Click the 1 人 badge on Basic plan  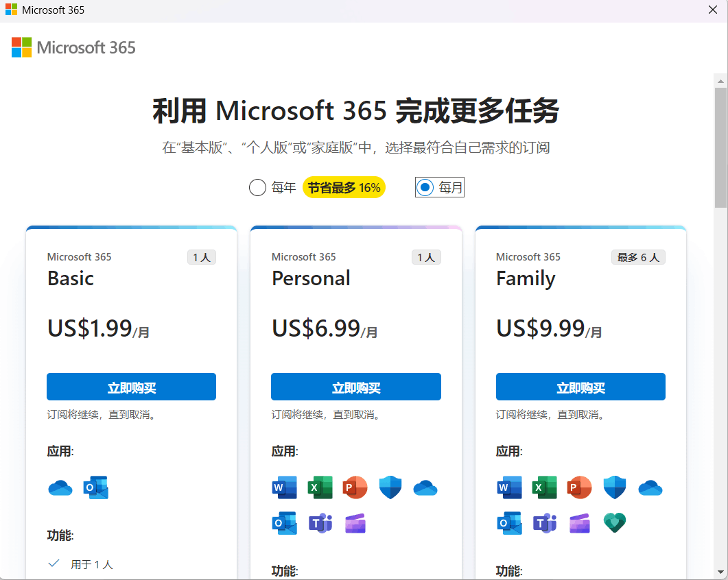coord(202,256)
